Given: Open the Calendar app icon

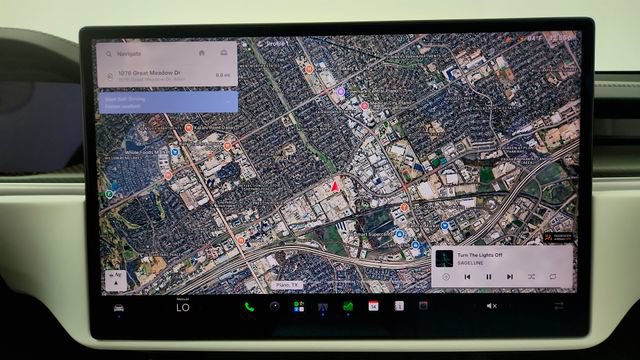Looking at the screenshot, I should pyautogui.click(x=373, y=306).
